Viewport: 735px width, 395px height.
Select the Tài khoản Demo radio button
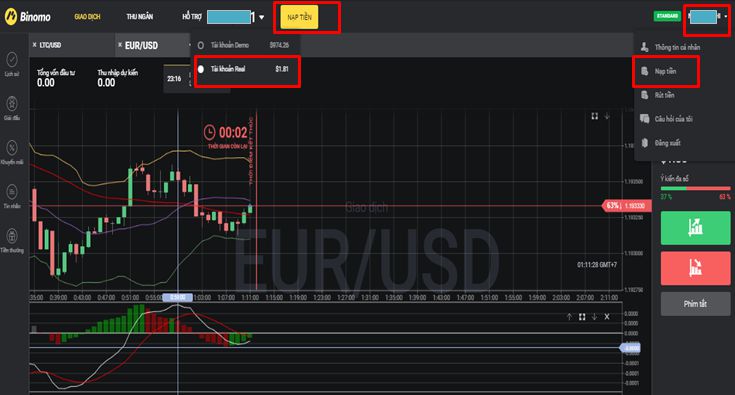[x=201, y=45]
